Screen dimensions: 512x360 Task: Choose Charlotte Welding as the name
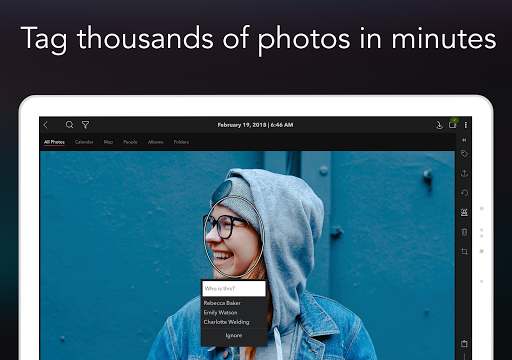click(x=226, y=322)
